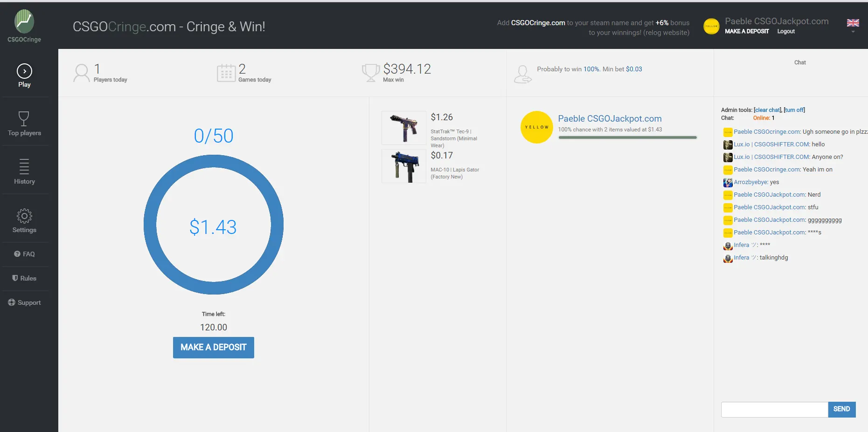Click Arrozbyebye's chat avatar
Viewport: 868px width, 432px height.
[728, 183]
